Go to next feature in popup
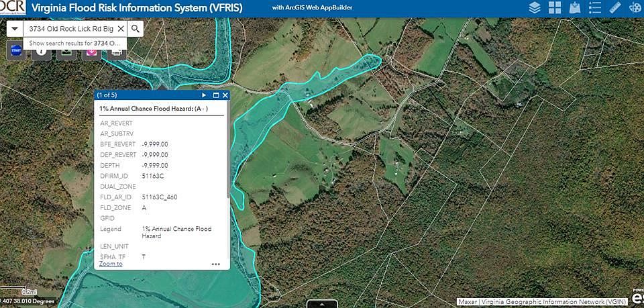644x308 pixels. (x=204, y=95)
